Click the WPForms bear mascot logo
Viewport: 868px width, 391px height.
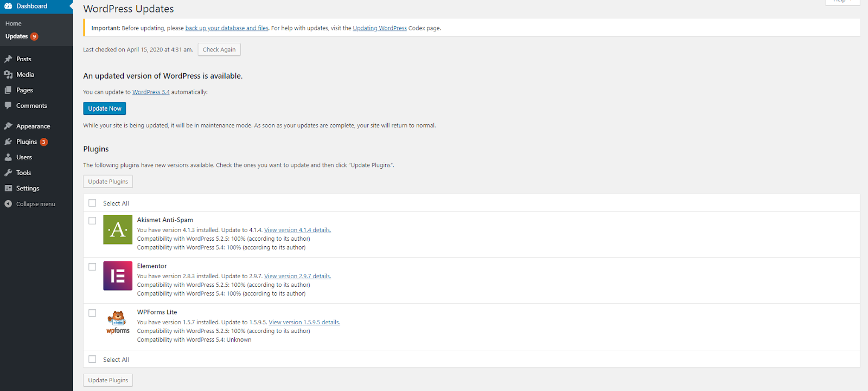pos(118,322)
